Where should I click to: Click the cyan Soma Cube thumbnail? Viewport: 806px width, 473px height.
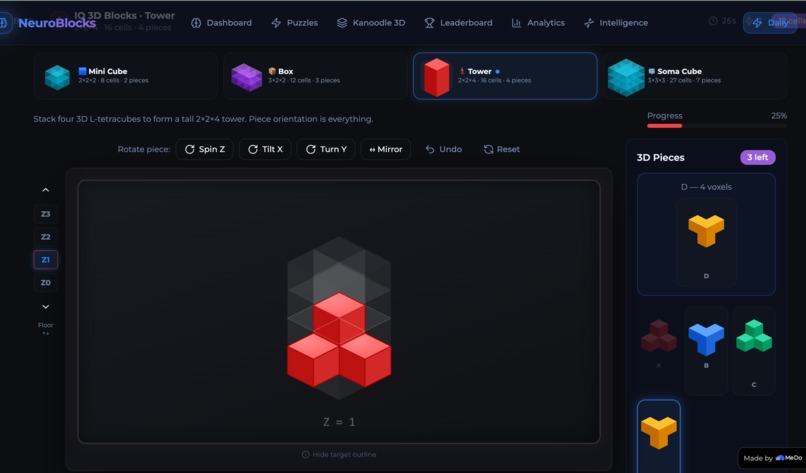[x=626, y=77]
